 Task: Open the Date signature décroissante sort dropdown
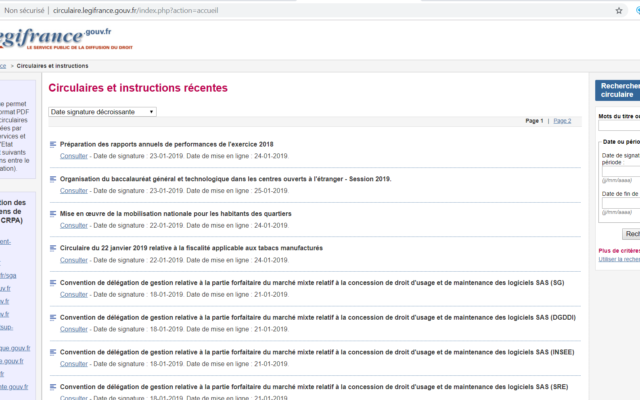102,112
